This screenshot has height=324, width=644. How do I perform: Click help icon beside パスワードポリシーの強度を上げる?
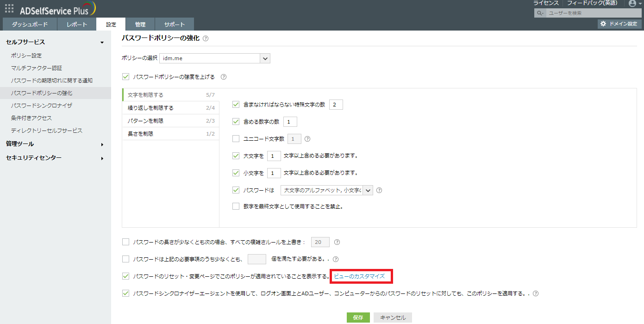pos(224,77)
